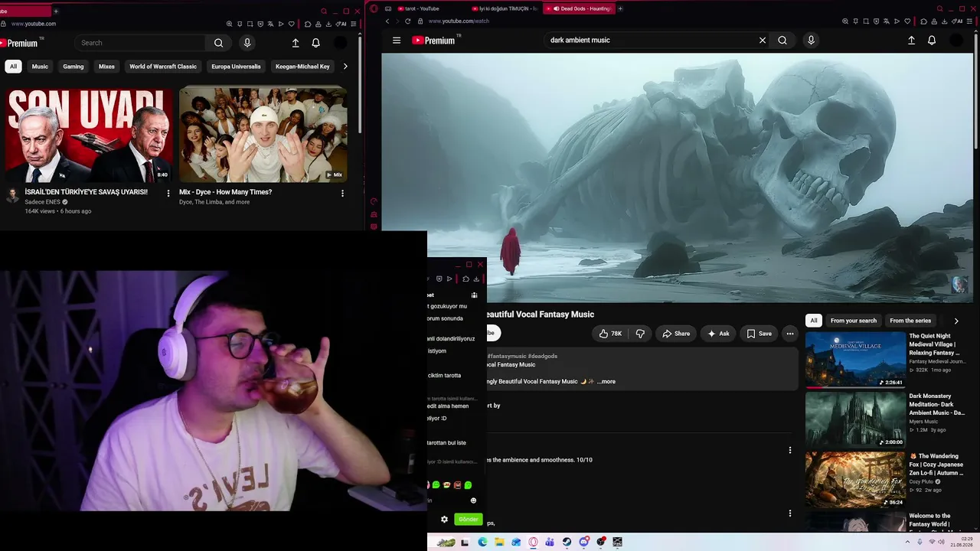Select 'World of Warcraft Classic' chip

tap(163, 67)
